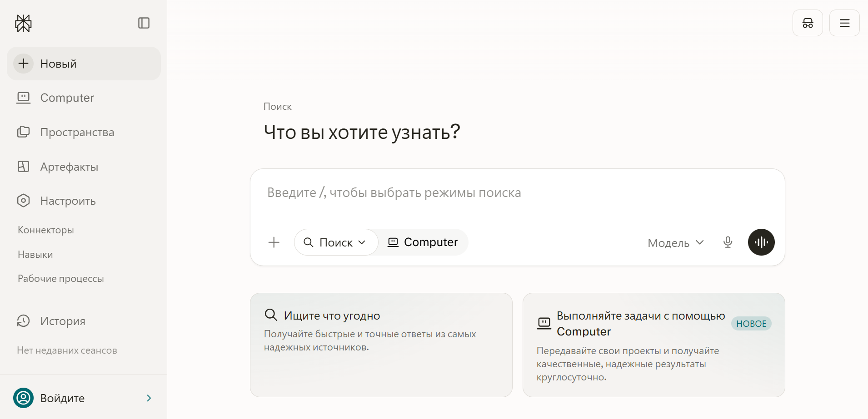Click the Computer laptop icon in sidebar
The image size is (868, 419).
point(23,98)
